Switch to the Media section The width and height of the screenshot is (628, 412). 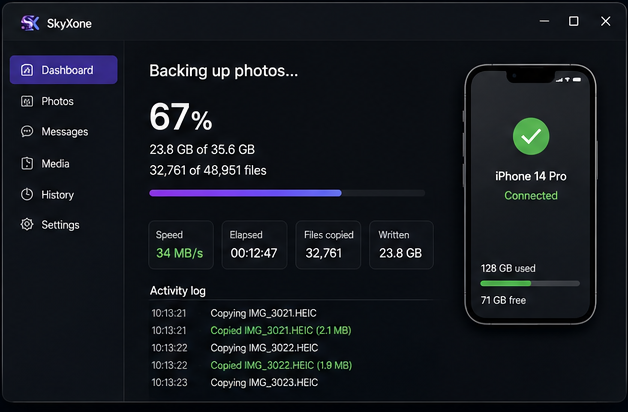(64, 163)
